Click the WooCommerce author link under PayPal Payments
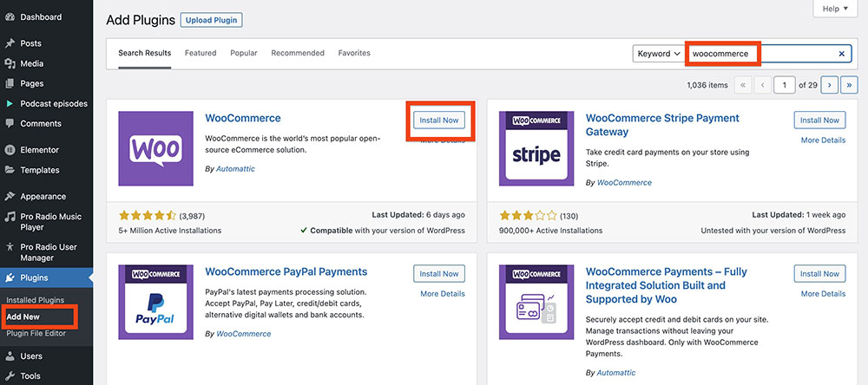This screenshot has height=385, width=868. (244, 334)
